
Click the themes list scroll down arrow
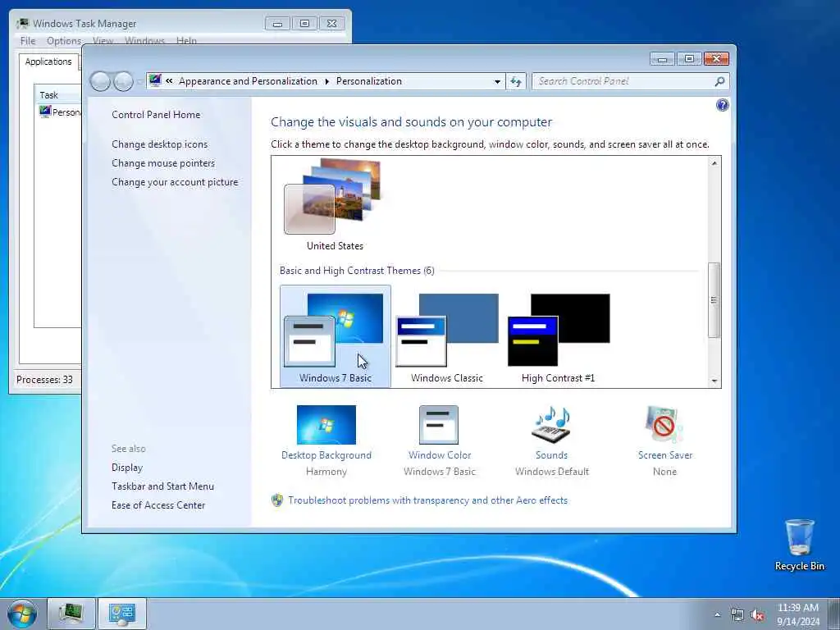pyautogui.click(x=714, y=381)
